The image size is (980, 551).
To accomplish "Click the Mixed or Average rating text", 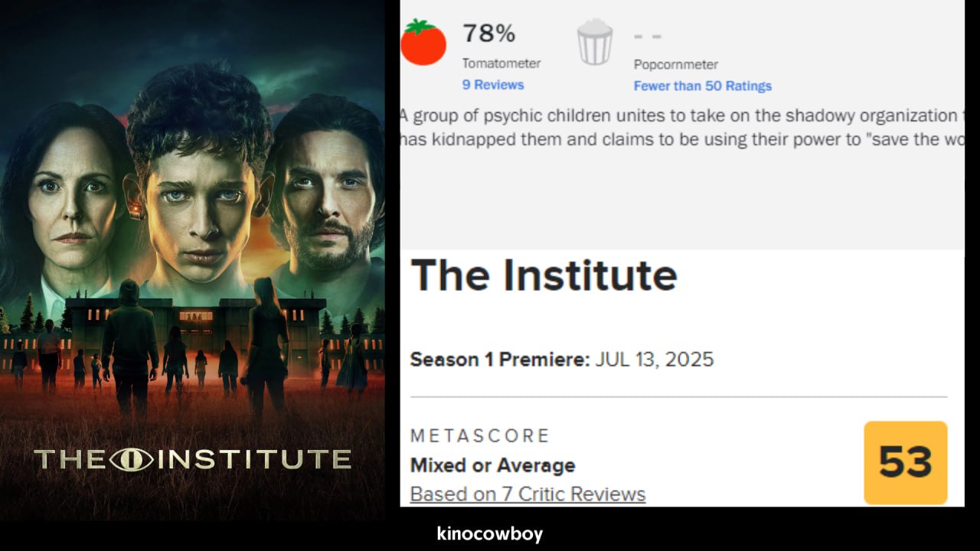I will pyautogui.click(x=492, y=465).
